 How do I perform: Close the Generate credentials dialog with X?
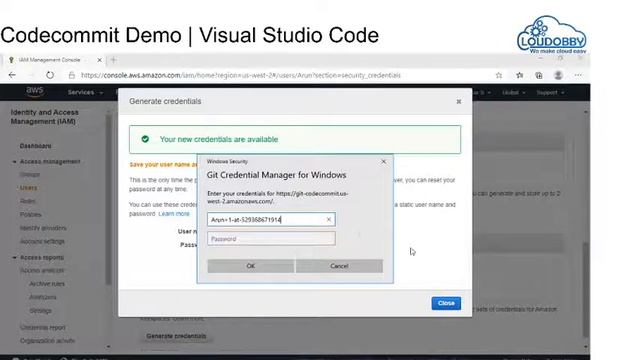click(458, 102)
